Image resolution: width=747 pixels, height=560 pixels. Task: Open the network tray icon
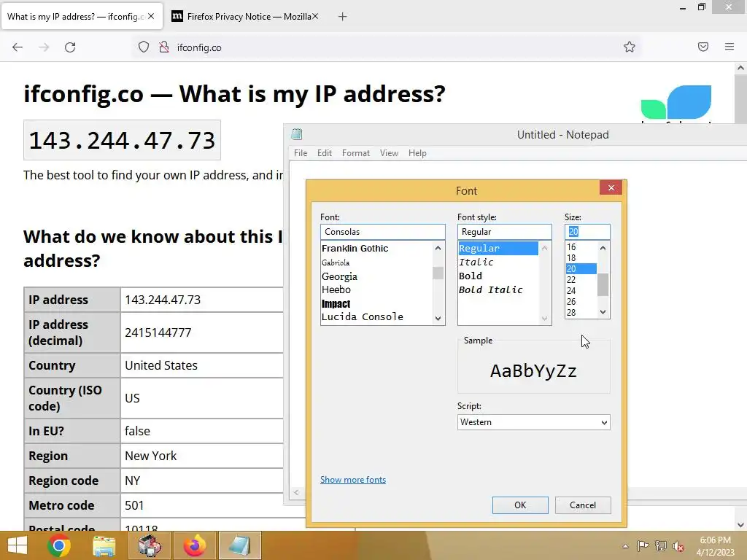pyautogui.click(x=661, y=545)
